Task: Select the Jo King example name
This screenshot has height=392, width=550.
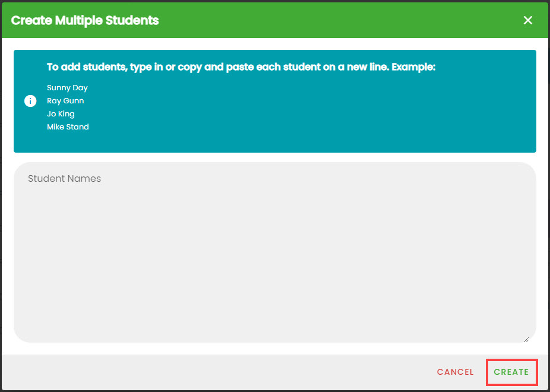Action: (61, 114)
